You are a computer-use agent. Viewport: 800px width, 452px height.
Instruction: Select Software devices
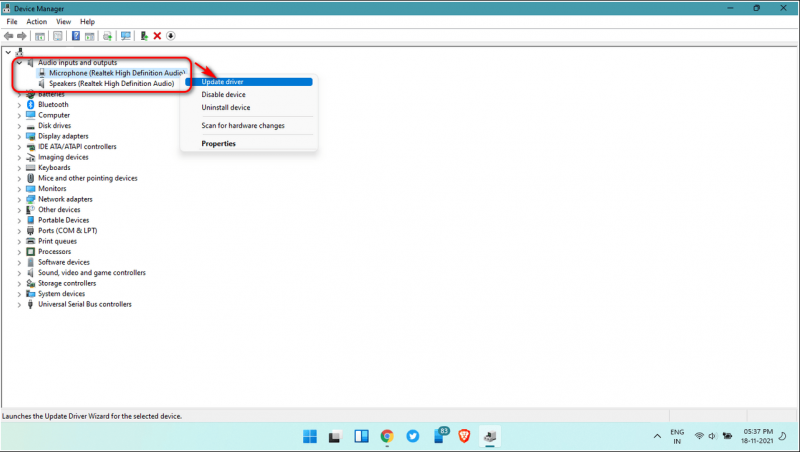pos(64,262)
